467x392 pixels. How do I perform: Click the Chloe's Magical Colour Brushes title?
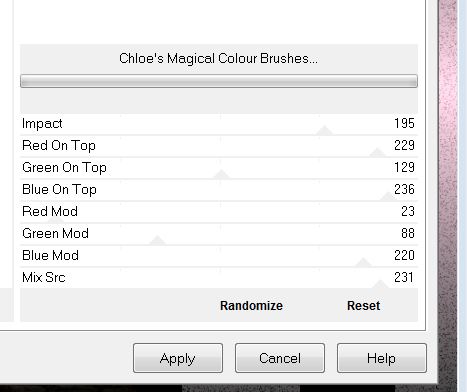click(218, 59)
